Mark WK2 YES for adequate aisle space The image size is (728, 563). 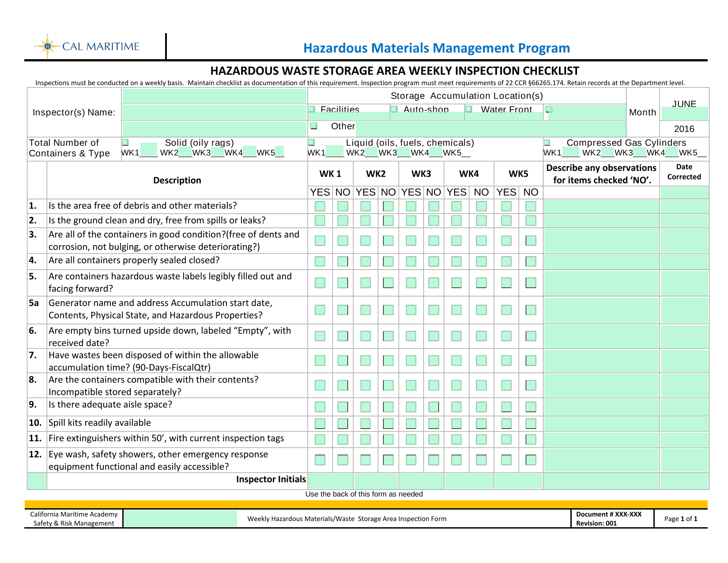366,407
